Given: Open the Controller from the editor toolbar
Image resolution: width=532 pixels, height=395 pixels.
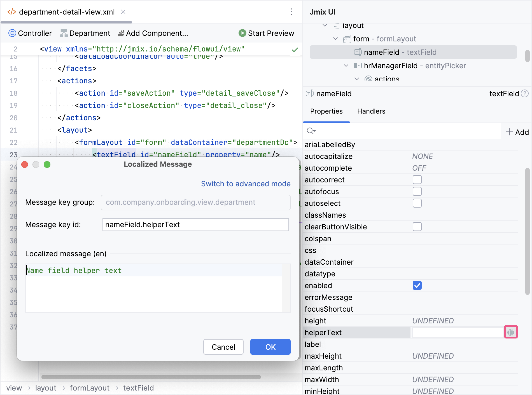Looking at the screenshot, I should pos(30,33).
